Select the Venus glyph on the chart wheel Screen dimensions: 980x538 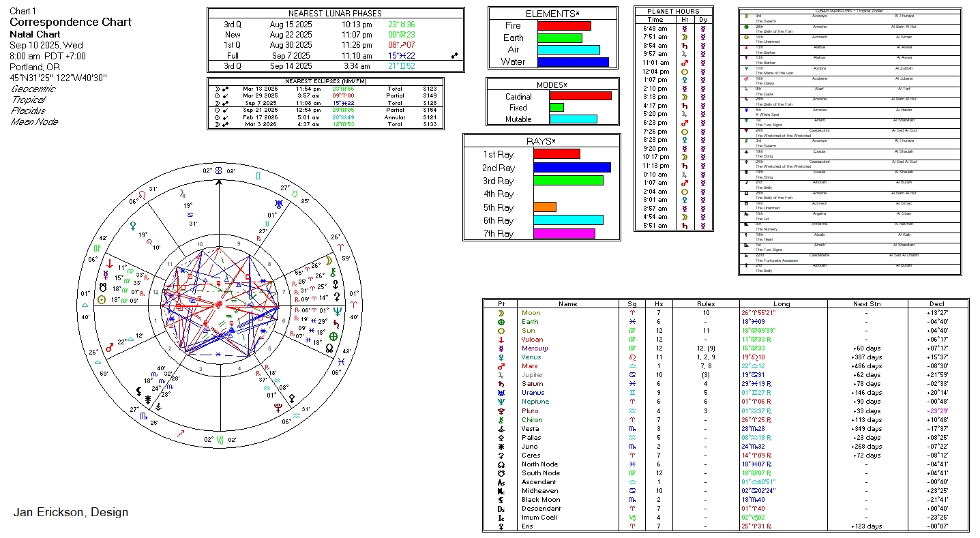(x=133, y=225)
